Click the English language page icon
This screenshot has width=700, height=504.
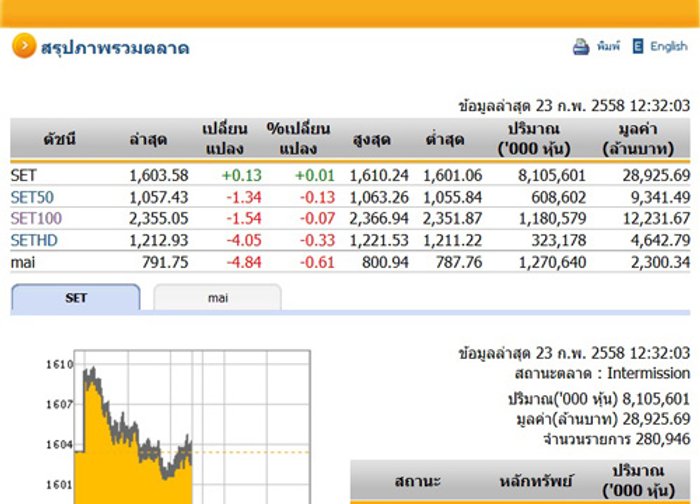638,46
